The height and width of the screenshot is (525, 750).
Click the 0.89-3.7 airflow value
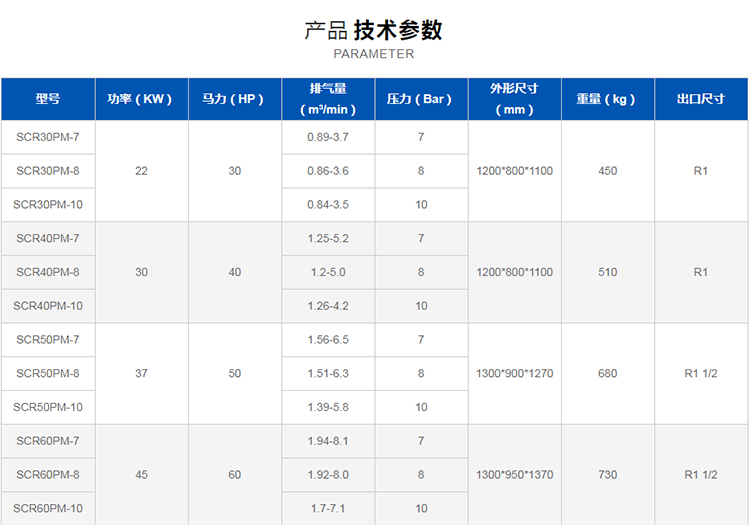(x=327, y=137)
